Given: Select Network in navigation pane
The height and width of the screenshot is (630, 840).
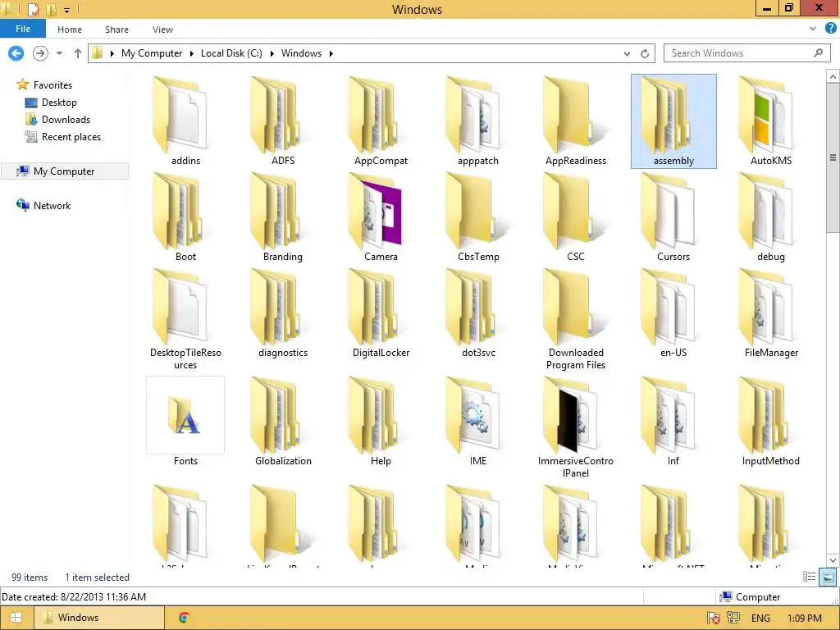Looking at the screenshot, I should pyautogui.click(x=52, y=205).
